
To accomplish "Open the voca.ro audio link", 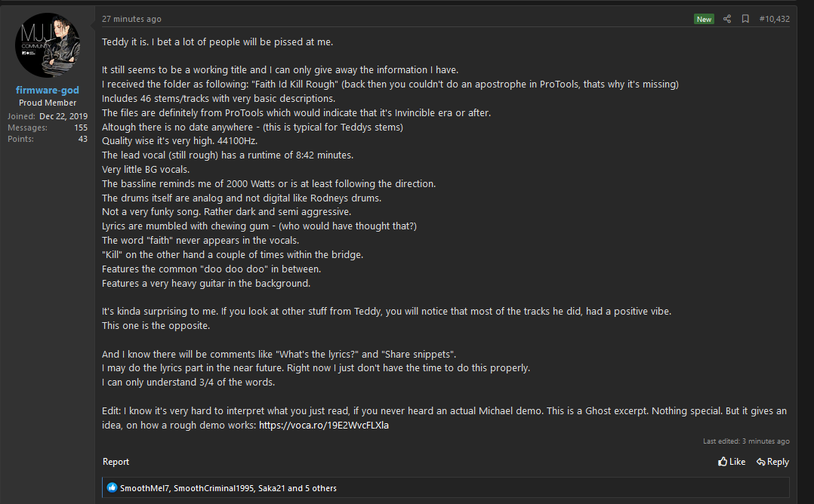I will pyautogui.click(x=324, y=426).
